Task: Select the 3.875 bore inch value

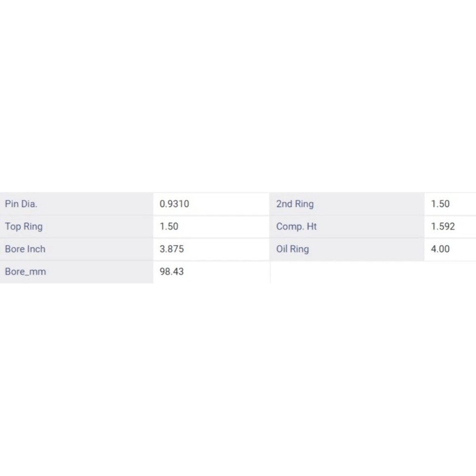Action: click(172, 249)
